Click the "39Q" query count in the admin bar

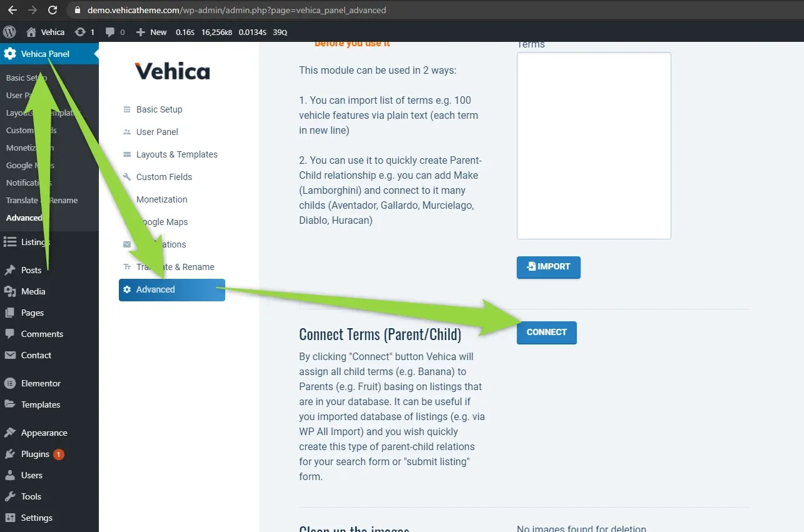[x=280, y=33]
